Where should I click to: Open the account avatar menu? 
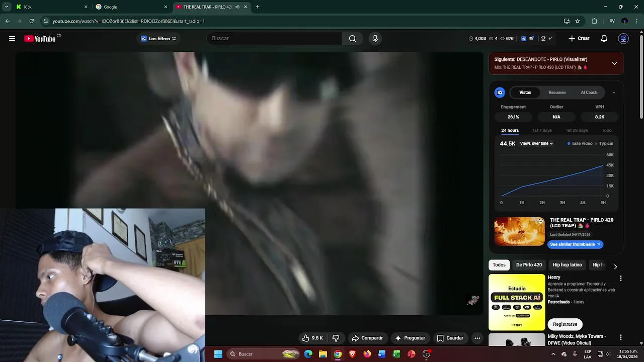[x=623, y=39]
